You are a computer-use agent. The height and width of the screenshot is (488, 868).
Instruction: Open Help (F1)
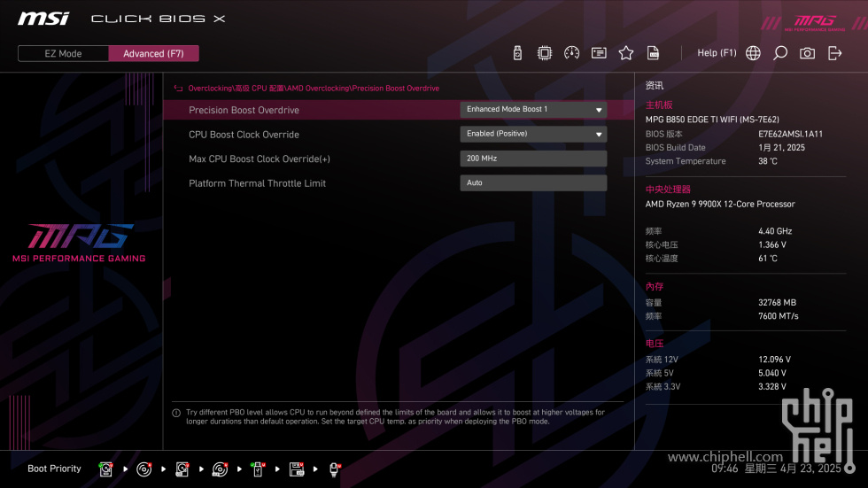click(717, 53)
